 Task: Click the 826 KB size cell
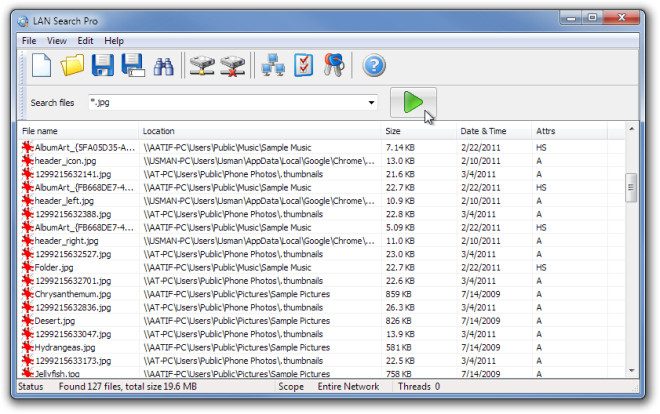pos(398,321)
